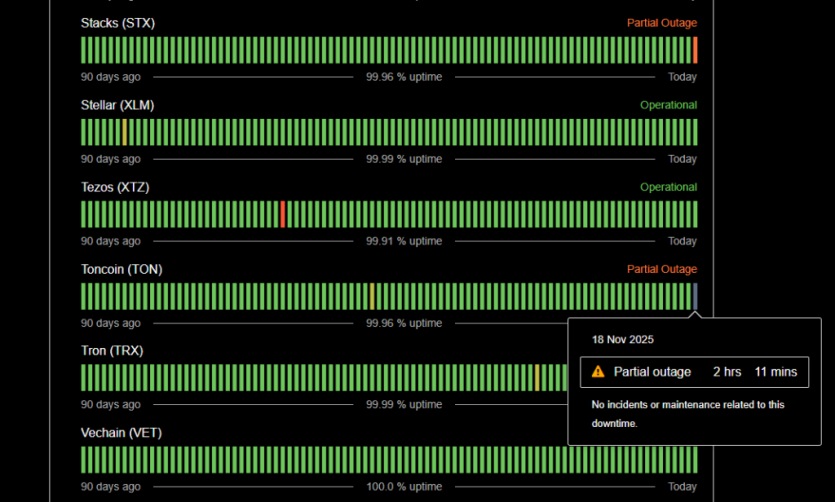Click Tezos Operational status label
This screenshot has width=835, height=502.
point(668,187)
